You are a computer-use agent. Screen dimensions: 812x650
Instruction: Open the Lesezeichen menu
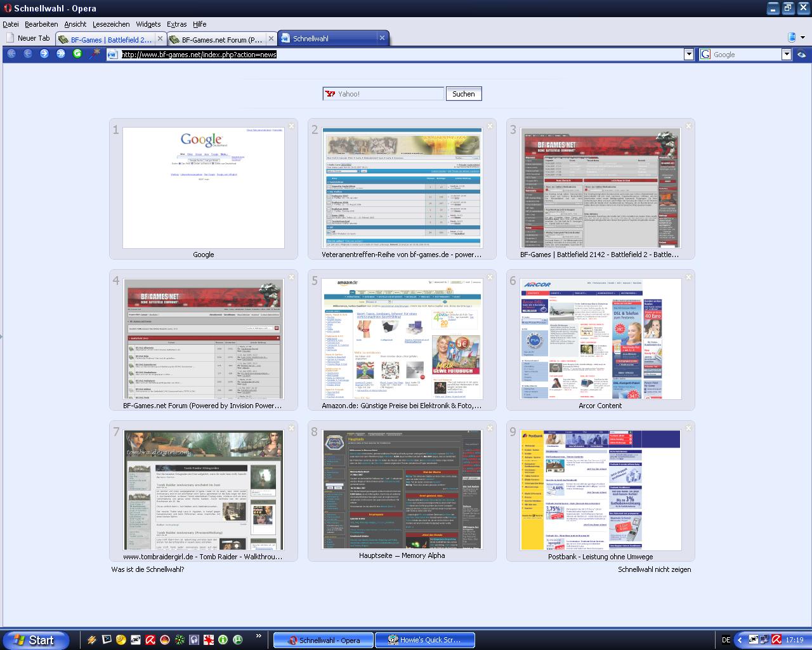(x=111, y=24)
